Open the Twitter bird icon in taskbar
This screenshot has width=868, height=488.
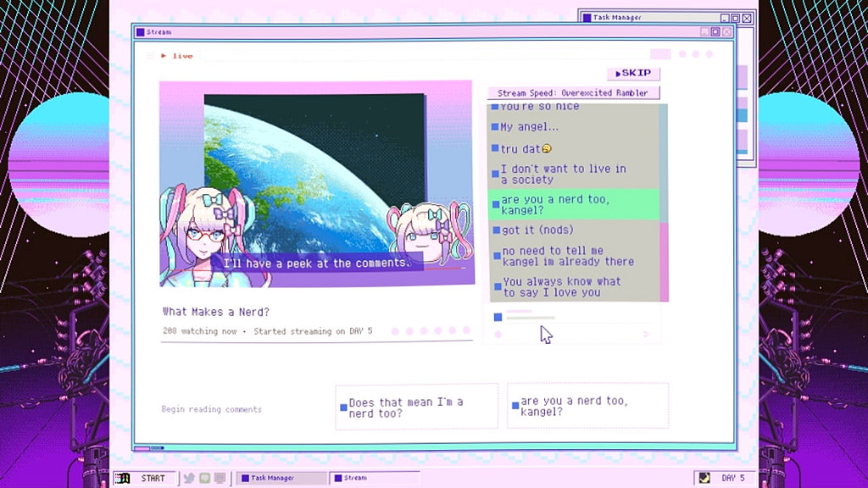tap(189, 478)
